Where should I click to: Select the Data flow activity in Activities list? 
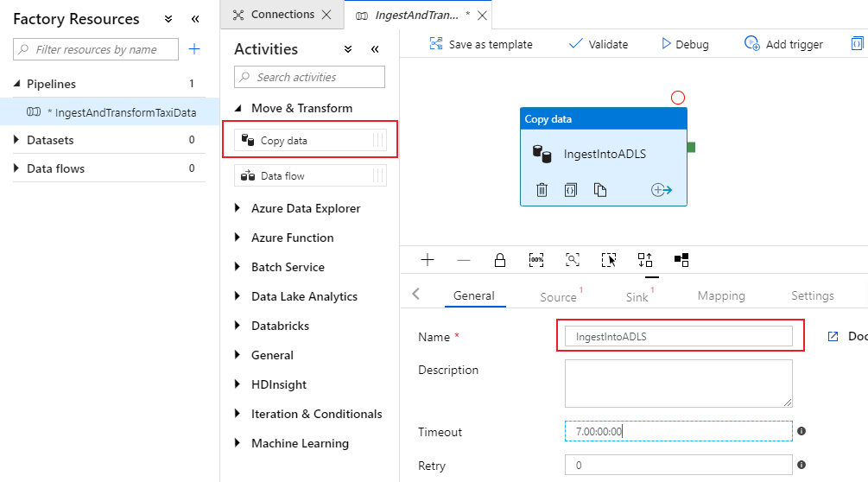310,176
